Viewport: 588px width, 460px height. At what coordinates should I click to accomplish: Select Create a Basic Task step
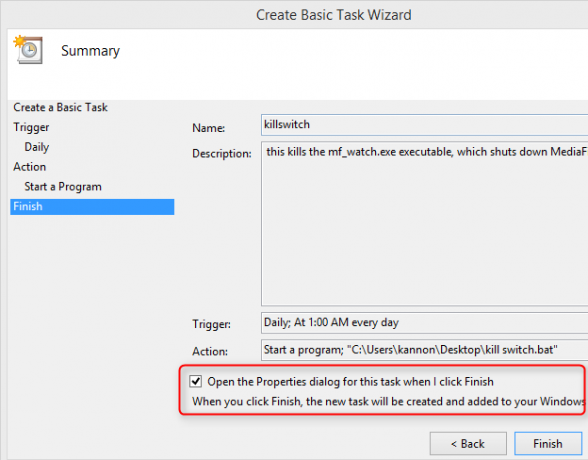tap(60, 107)
